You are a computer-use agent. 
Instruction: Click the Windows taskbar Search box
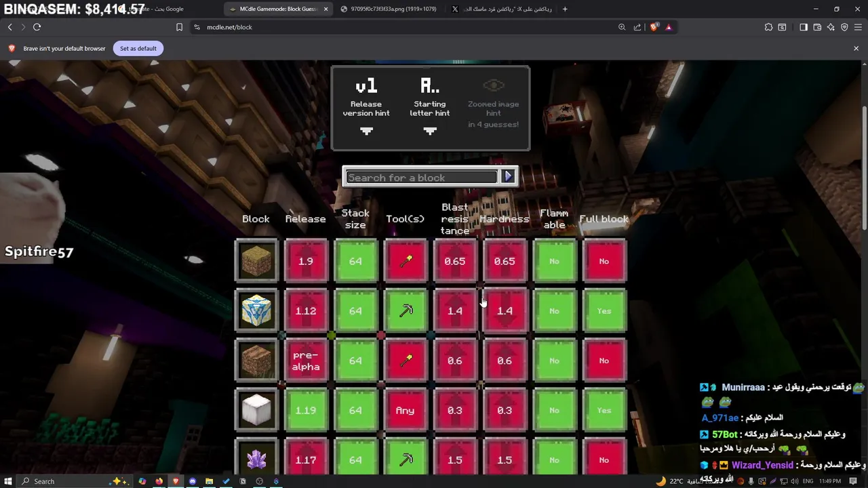(x=75, y=481)
